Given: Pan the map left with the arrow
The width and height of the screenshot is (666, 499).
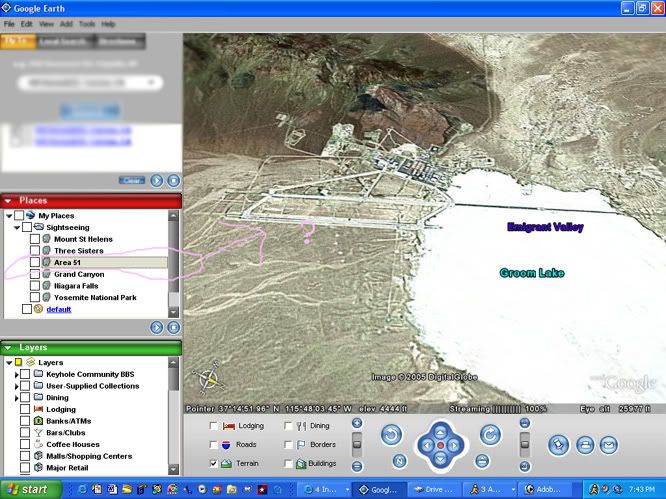Looking at the screenshot, I should [428, 445].
